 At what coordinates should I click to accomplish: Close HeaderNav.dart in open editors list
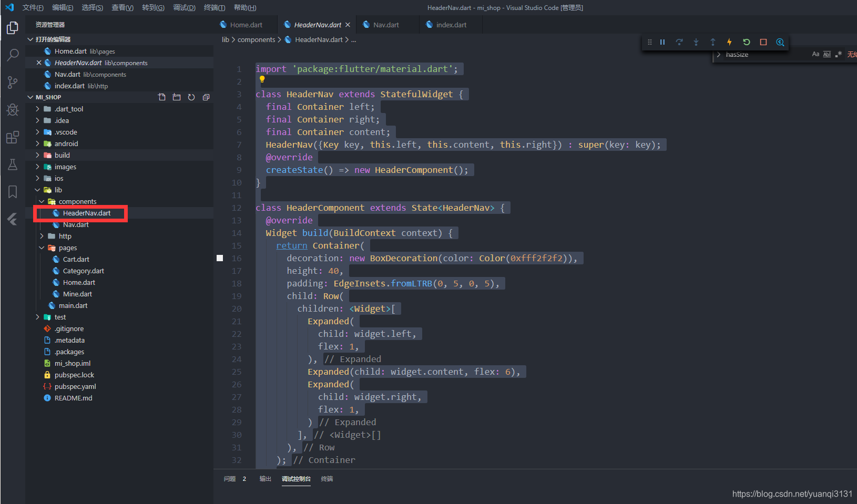(x=39, y=63)
